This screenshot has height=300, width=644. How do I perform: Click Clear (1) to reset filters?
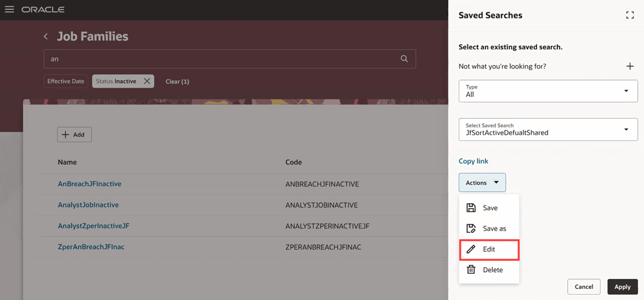click(x=177, y=81)
